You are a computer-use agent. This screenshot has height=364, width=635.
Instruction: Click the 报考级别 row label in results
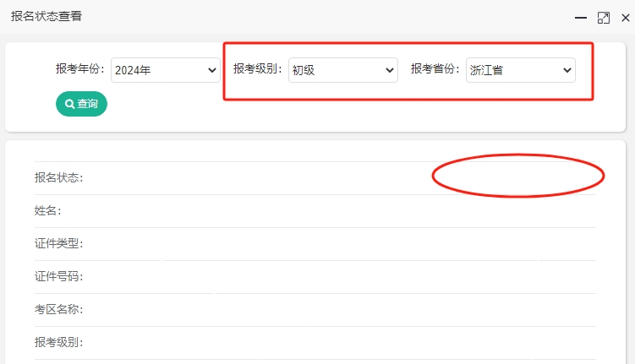58,343
